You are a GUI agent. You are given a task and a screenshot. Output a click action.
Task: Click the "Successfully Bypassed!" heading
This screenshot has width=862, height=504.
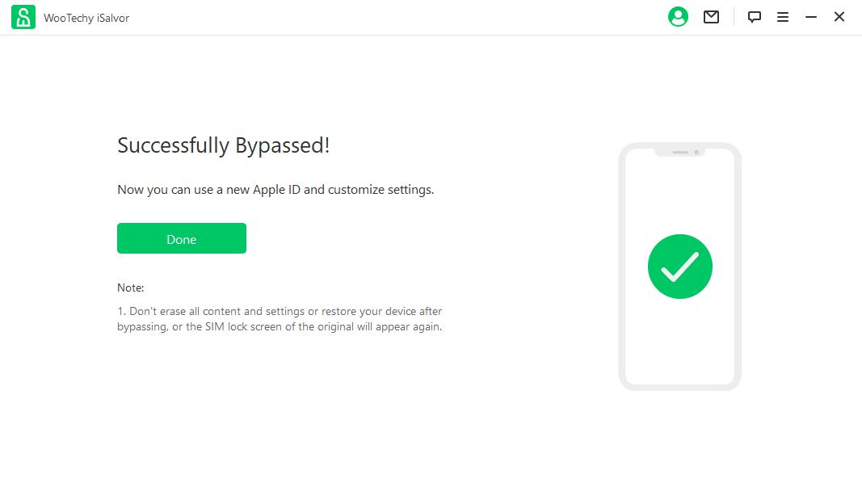click(223, 145)
